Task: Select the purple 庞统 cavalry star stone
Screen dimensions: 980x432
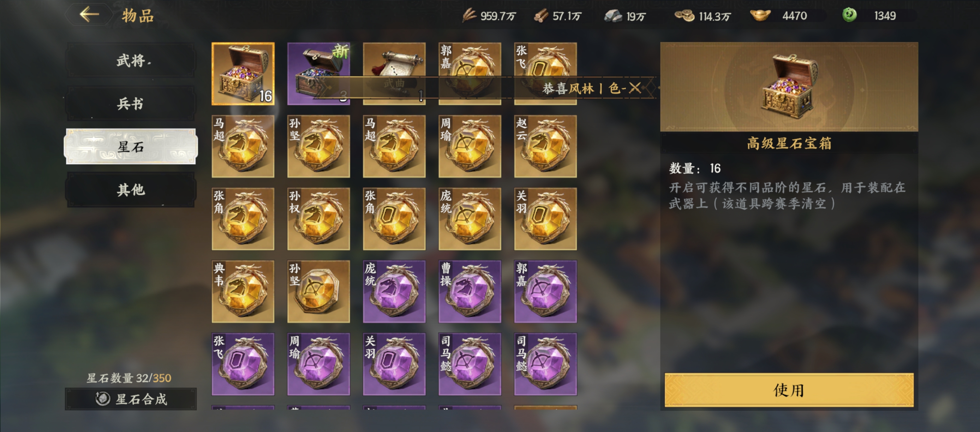Action: point(394,292)
